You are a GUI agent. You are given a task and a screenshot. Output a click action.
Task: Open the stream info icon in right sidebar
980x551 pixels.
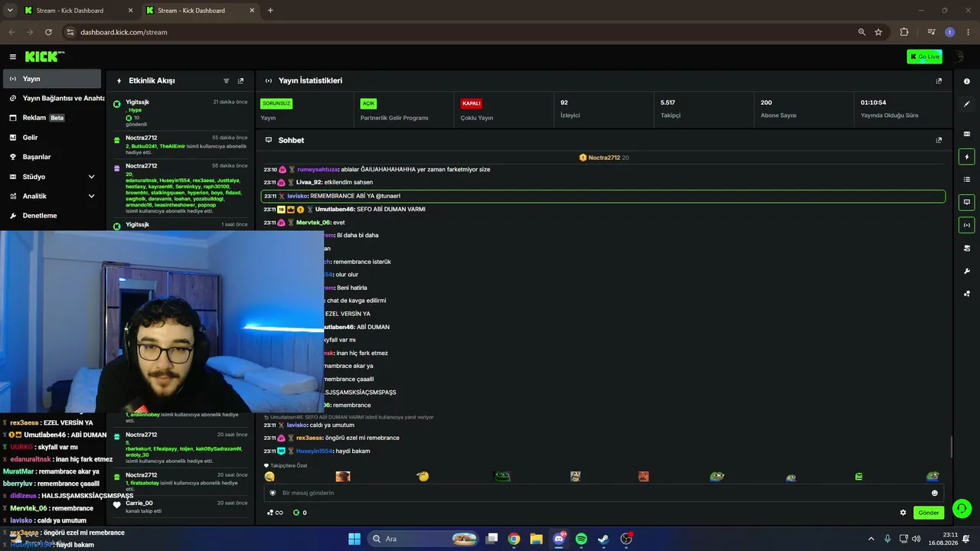tap(966, 81)
